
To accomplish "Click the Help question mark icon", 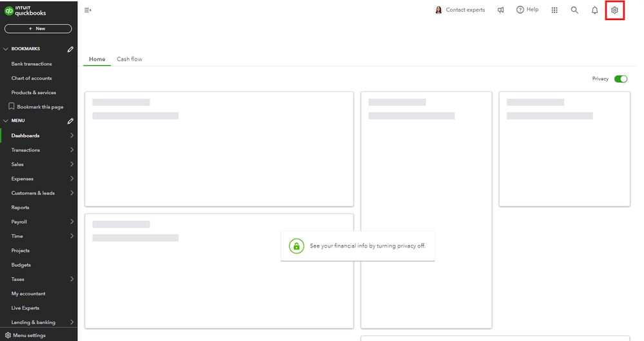I will (520, 10).
